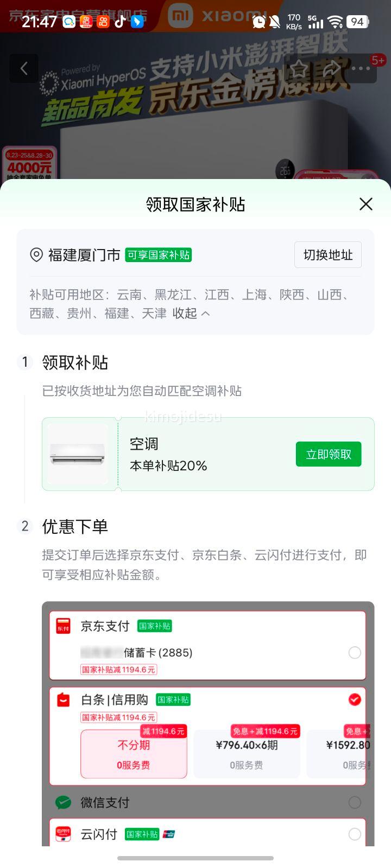The width and height of the screenshot is (391, 868).
Task: Tap the air conditioner thumbnail
Action: click(78, 454)
